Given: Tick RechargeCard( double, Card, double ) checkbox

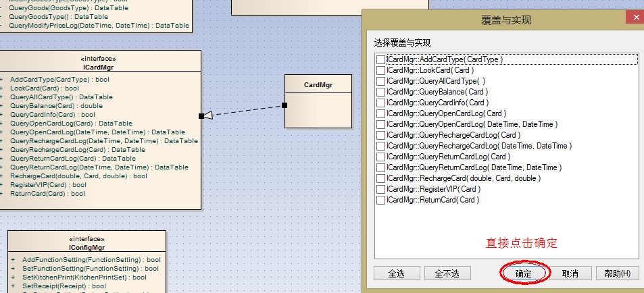Looking at the screenshot, I should tap(380, 178).
